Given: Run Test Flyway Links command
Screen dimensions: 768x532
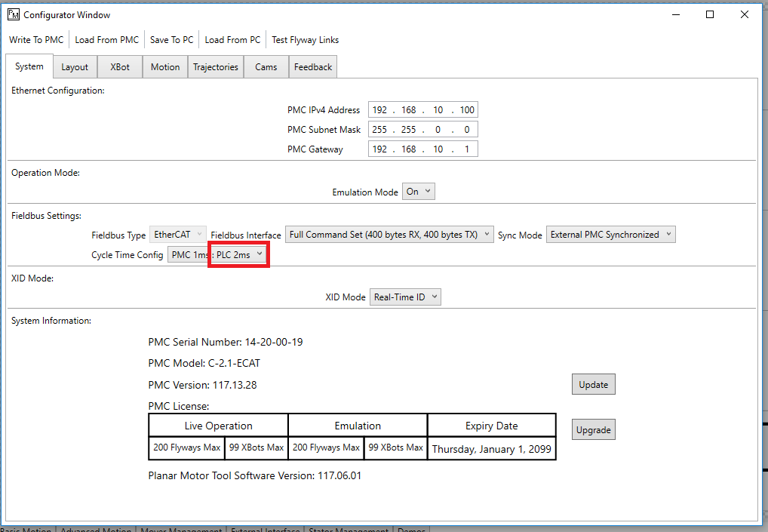Looking at the screenshot, I should pyautogui.click(x=305, y=40).
